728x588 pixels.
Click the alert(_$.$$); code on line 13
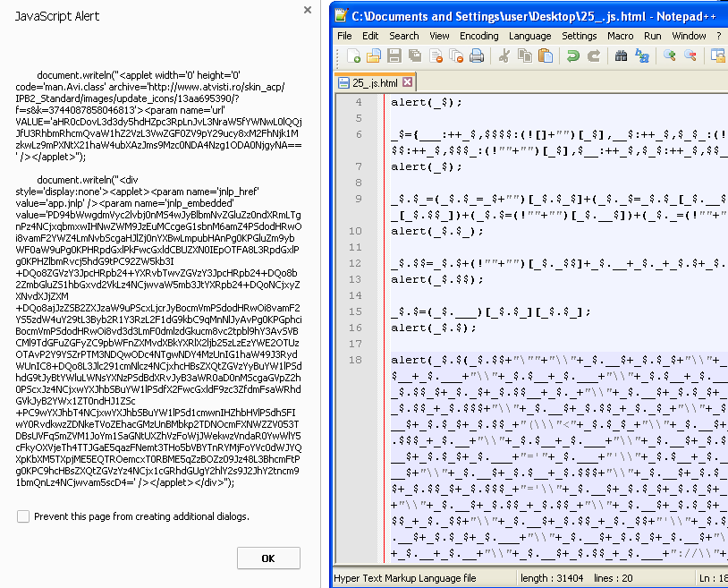(x=437, y=279)
